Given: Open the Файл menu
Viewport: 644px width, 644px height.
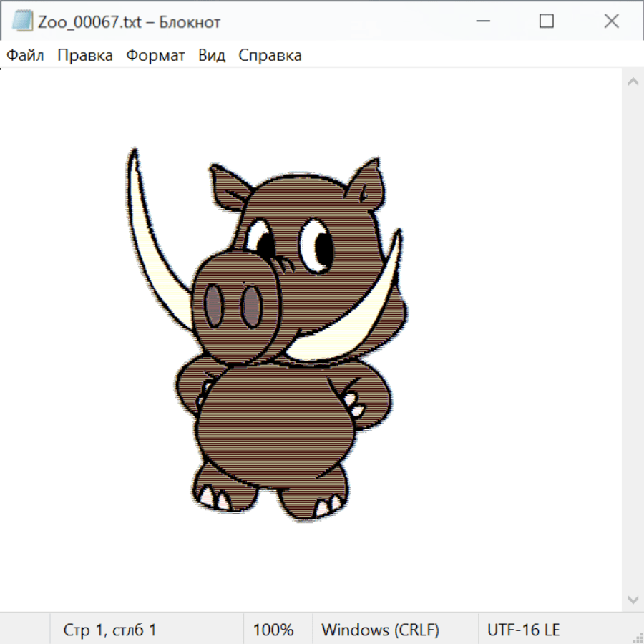Looking at the screenshot, I should tap(26, 55).
